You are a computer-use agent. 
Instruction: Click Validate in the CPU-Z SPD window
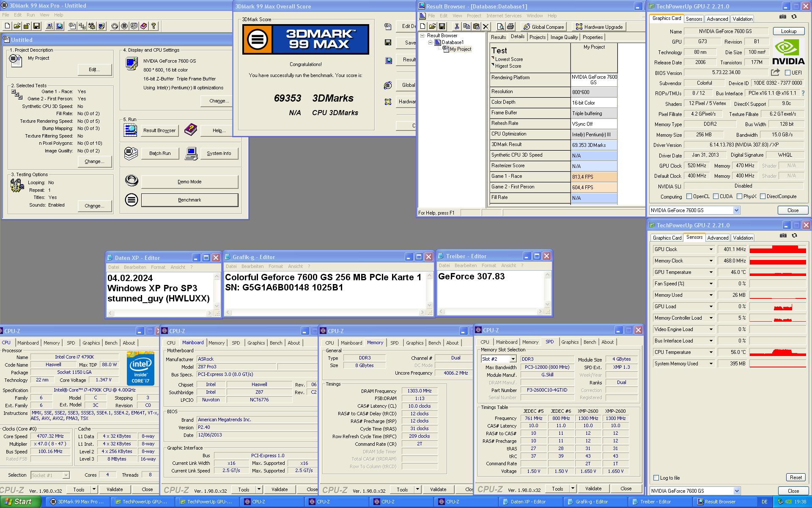click(x=593, y=489)
